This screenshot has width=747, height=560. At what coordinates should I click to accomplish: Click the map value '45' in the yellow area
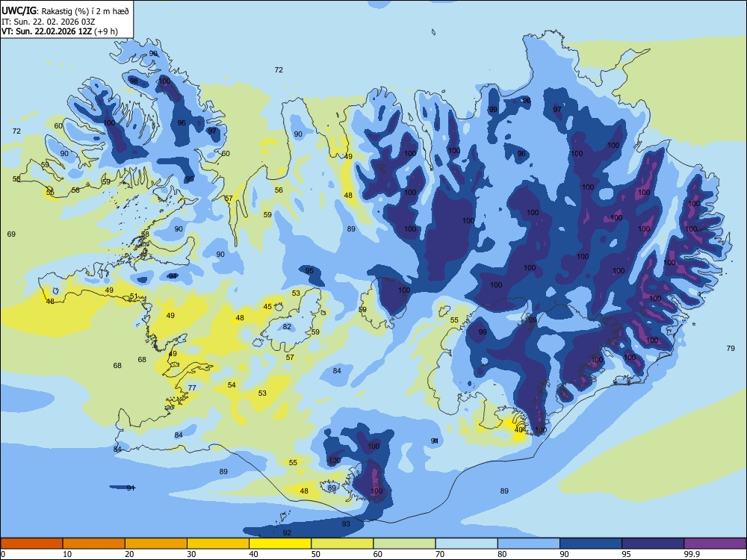(267, 307)
